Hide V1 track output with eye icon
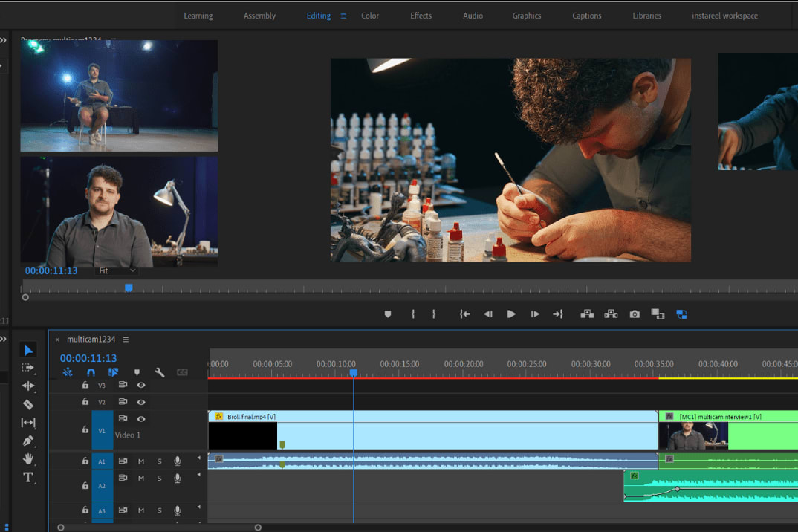Viewport: 798px width, 532px height. [x=140, y=419]
